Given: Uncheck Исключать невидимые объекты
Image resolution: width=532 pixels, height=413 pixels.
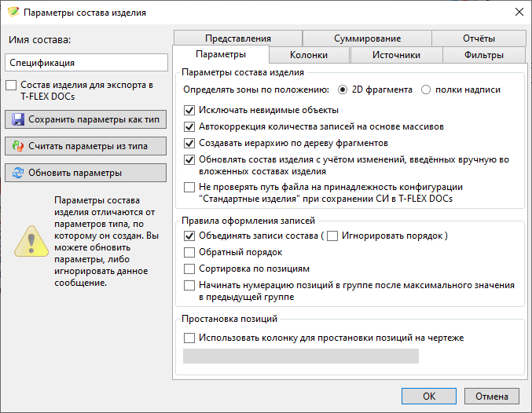Looking at the screenshot, I should click(189, 110).
